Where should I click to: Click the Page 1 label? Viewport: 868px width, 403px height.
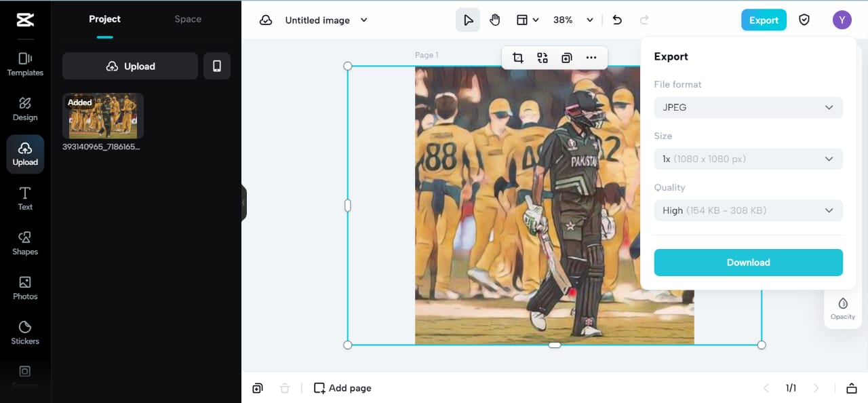click(427, 55)
